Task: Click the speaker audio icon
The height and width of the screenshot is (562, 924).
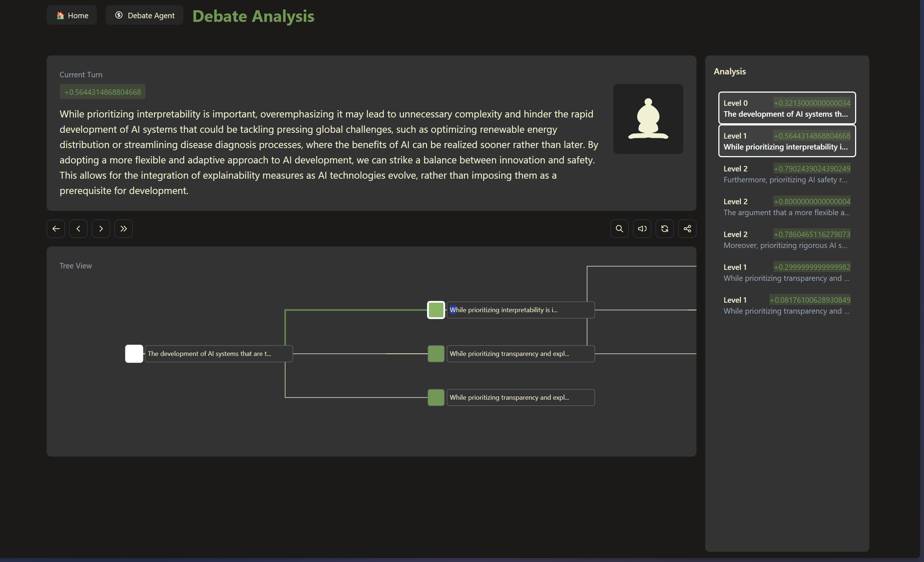Action: (x=642, y=228)
